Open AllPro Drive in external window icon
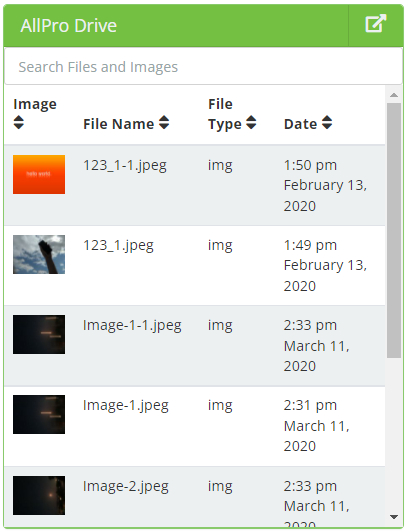 coord(375,24)
